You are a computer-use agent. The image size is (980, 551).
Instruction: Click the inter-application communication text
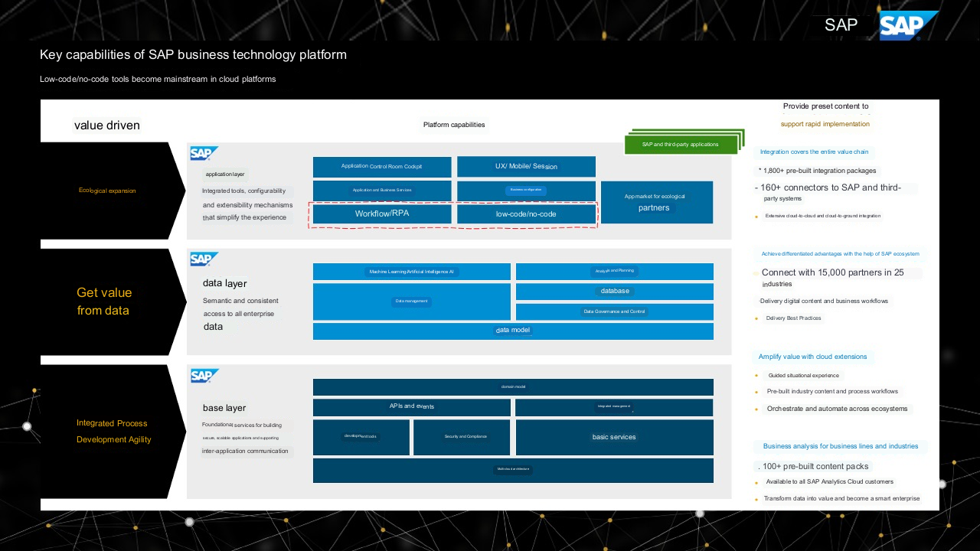click(x=245, y=452)
